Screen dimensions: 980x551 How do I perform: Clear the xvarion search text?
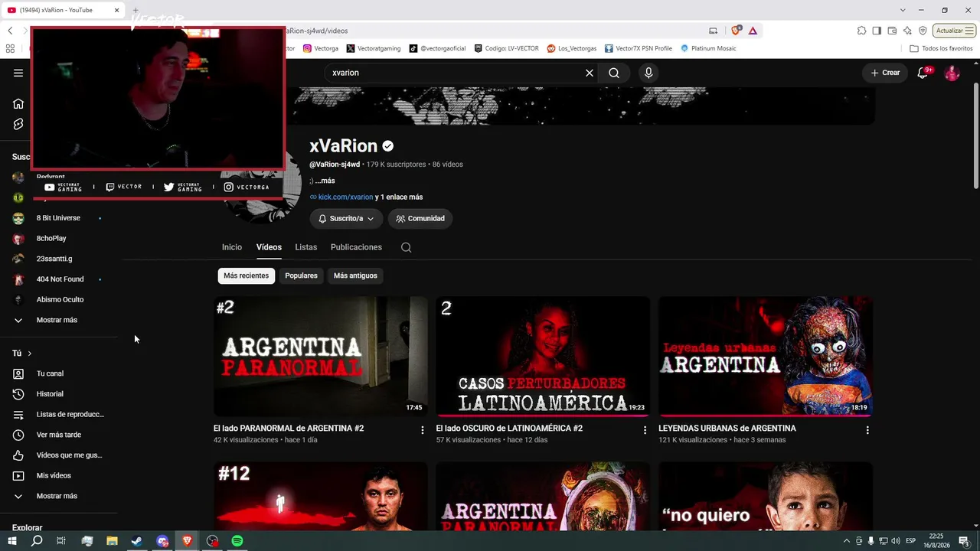pos(590,73)
